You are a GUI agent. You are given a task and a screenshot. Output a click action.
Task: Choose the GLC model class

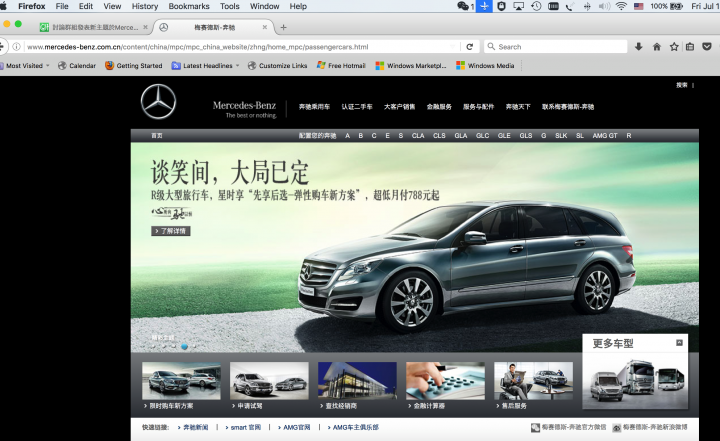tap(482, 136)
